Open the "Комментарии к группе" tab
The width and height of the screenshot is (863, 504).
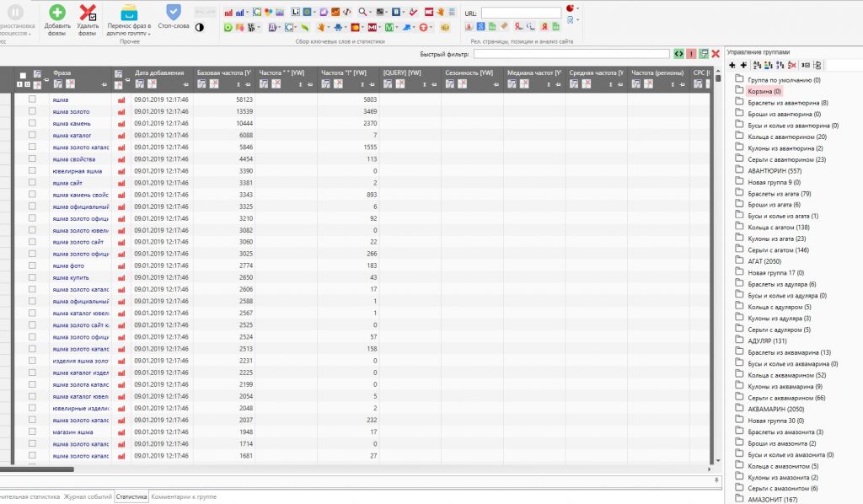[184, 497]
